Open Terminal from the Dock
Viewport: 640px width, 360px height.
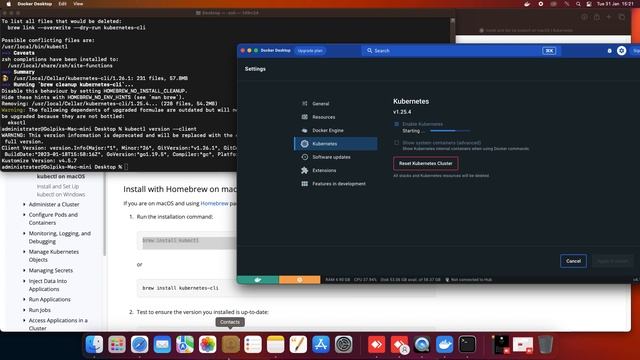click(467, 344)
